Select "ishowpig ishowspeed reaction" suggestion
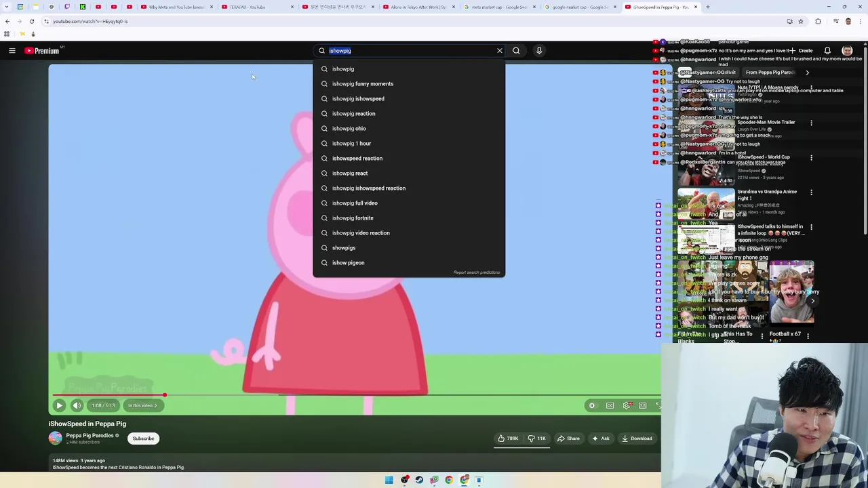 [409, 188]
